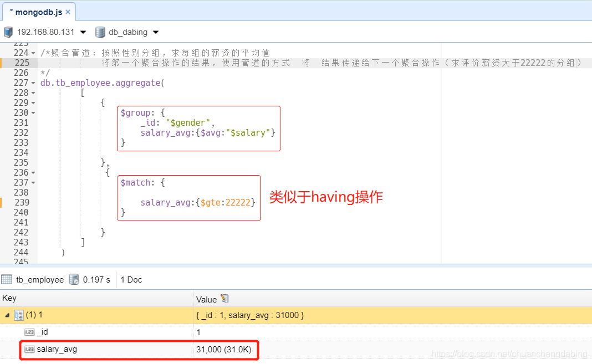This screenshot has height=364, width=592.
Task: Click the database icon beside db_dabing
Action: point(100,32)
